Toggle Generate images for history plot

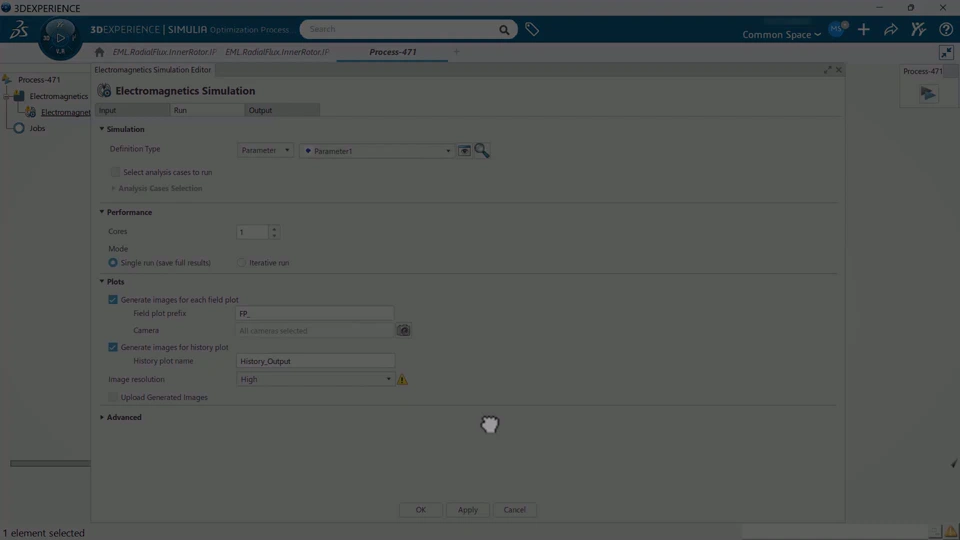(113, 347)
